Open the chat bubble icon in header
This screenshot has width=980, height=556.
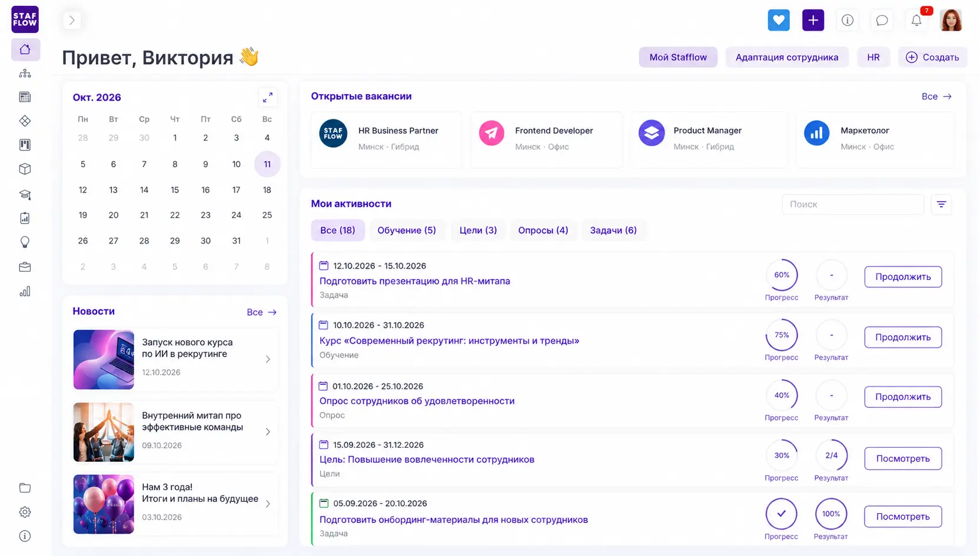(882, 21)
